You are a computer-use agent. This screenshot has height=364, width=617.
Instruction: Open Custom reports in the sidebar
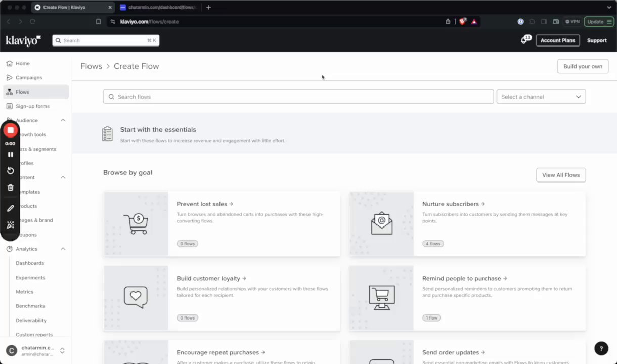(x=34, y=335)
